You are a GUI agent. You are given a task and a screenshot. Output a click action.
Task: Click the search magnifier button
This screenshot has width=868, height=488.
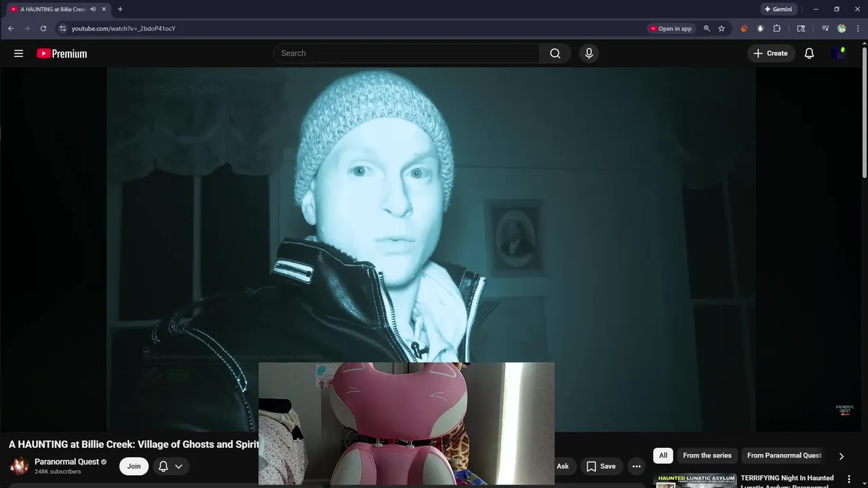click(x=555, y=54)
